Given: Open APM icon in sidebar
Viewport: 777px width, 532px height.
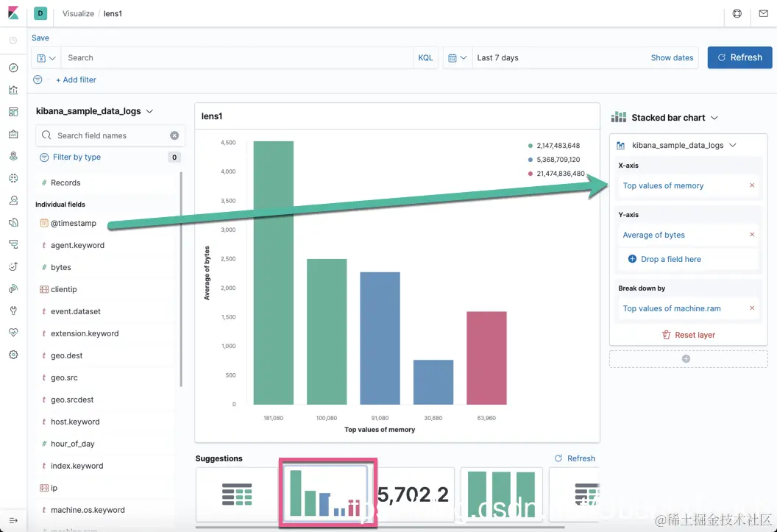Looking at the screenshot, I should pos(13,244).
